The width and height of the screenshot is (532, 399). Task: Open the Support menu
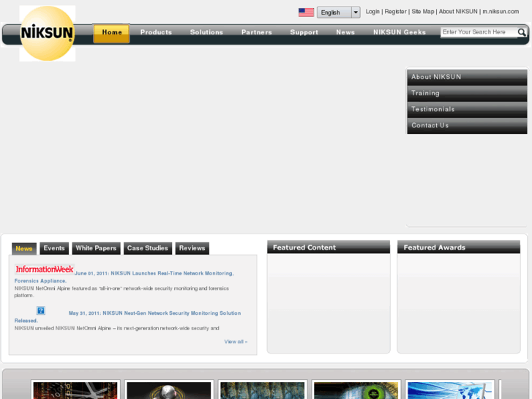[304, 32]
